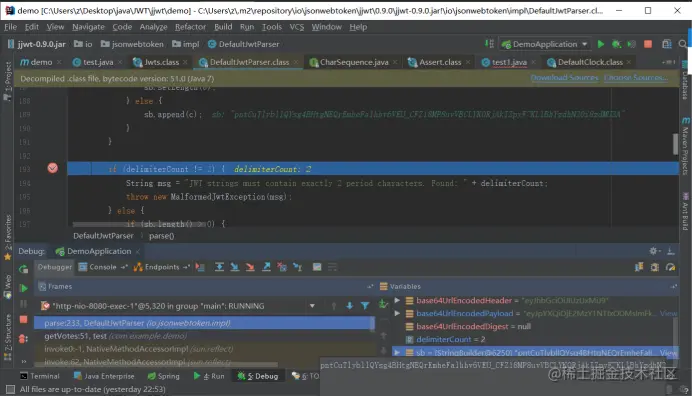
Task: Open the Project Structure icon in the top toolbar
Action: coord(666,44)
